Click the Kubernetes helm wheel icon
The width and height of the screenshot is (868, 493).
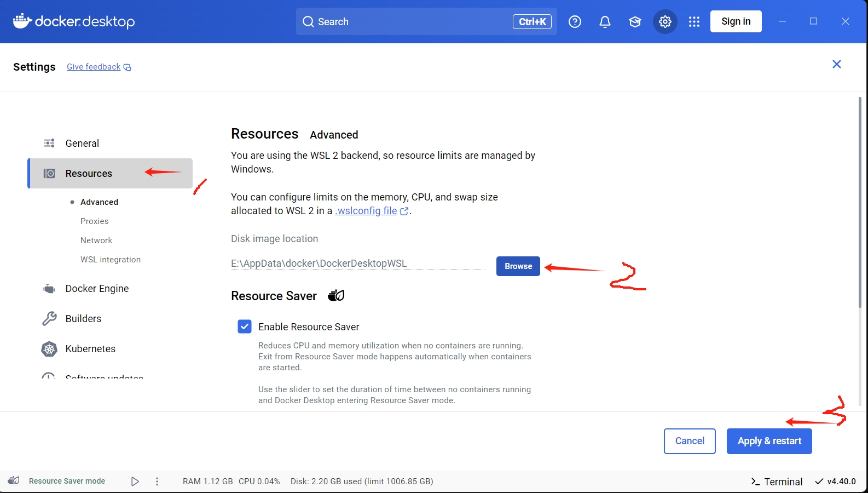click(49, 349)
